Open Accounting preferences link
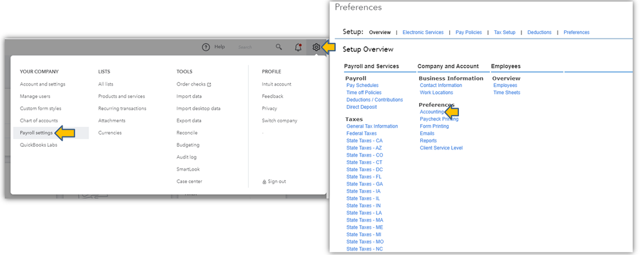The height and width of the screenshot is (255, 644). [432, 112]
